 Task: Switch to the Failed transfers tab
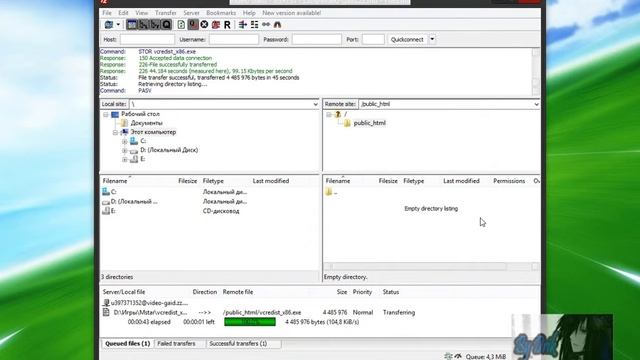click(x=176, y=344)
